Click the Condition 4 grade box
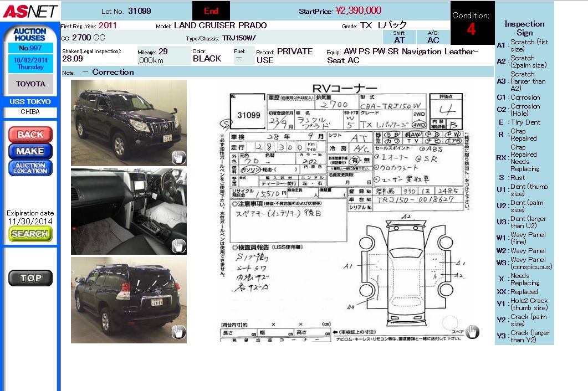This screenshot has width=588, height=391. [x=471, y=23]
